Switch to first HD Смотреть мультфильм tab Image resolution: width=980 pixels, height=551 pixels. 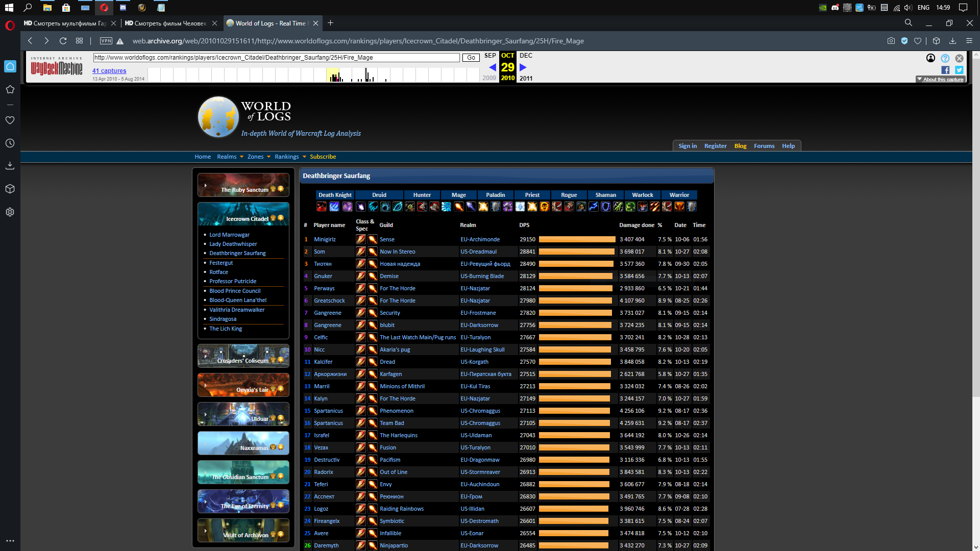65,23
